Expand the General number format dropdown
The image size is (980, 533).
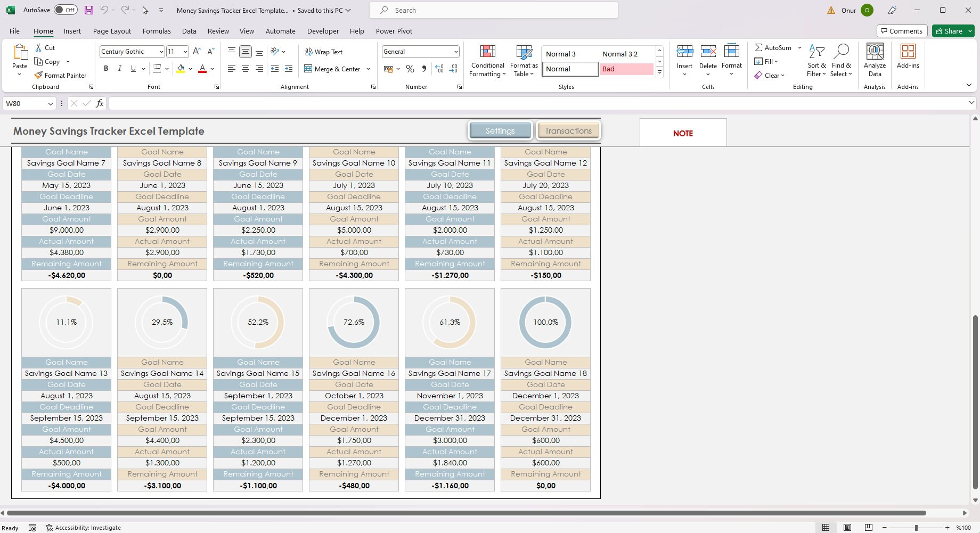tap(455, 51)
